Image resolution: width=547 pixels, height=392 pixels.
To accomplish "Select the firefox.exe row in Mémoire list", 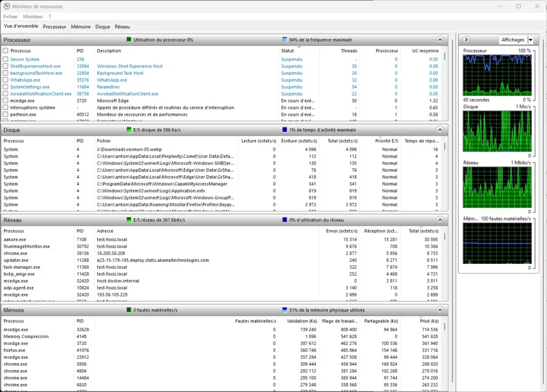I will pos(18,350).
